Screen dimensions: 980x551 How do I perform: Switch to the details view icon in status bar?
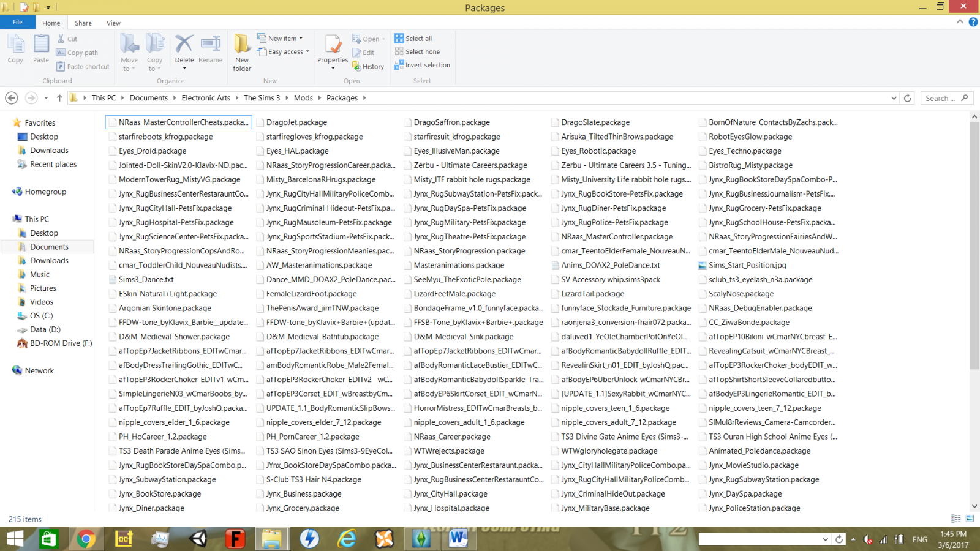point(956,519)
